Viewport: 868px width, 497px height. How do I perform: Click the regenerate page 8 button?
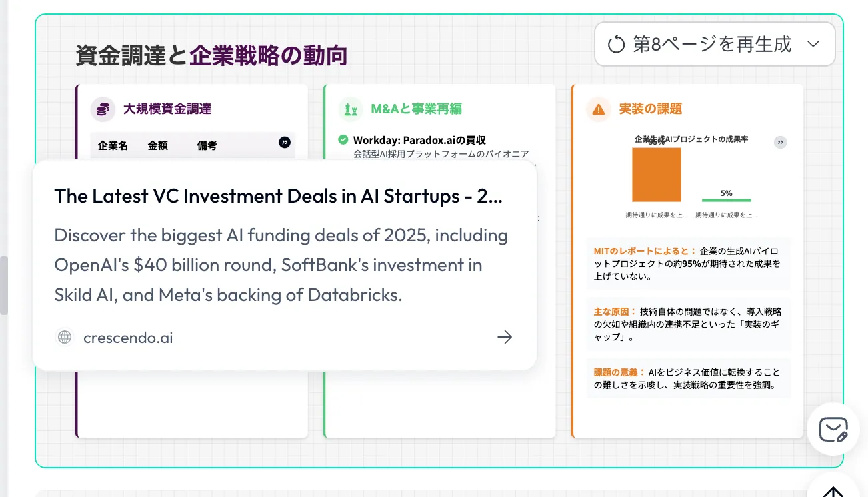tap(715, 44)
